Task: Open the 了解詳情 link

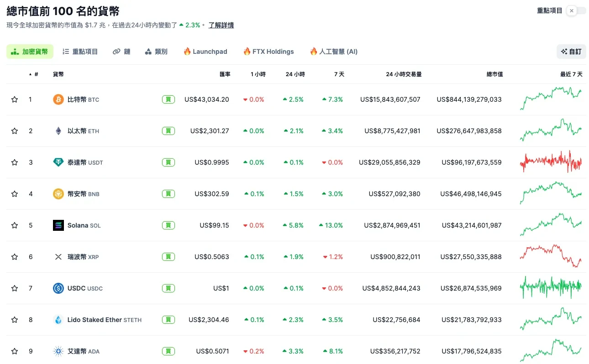Action: (221, 25)
